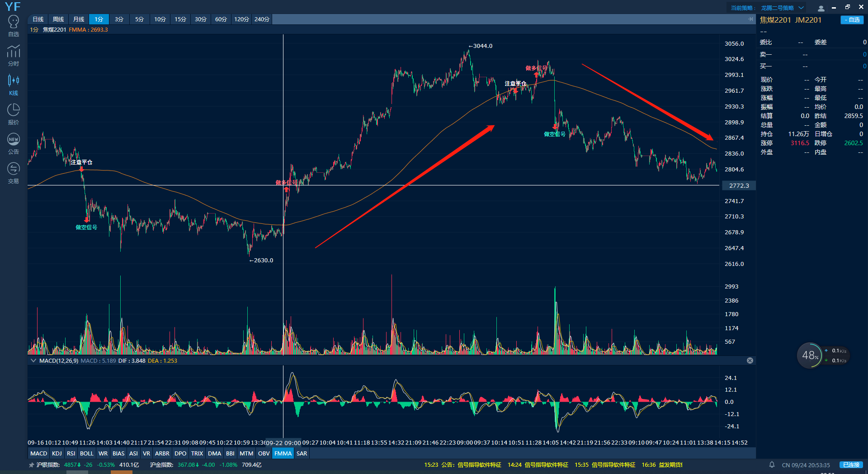This screenshot has width=868, height=474.
Task: Click the 做空信号 marker near 2630 low
Action: pyautogui.click(x=86, y=227)
